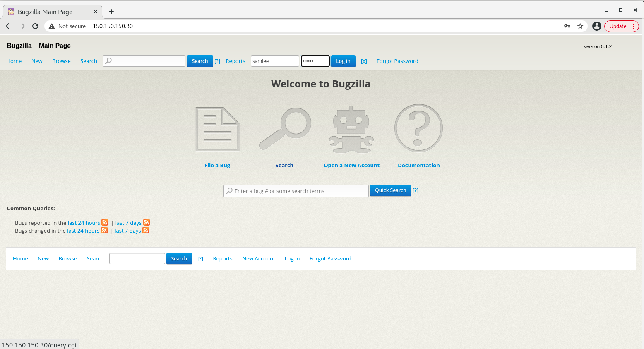
Task: Select the Bugzilla Main Page tab
Action: pyautogui.click(x=52, y=12)
